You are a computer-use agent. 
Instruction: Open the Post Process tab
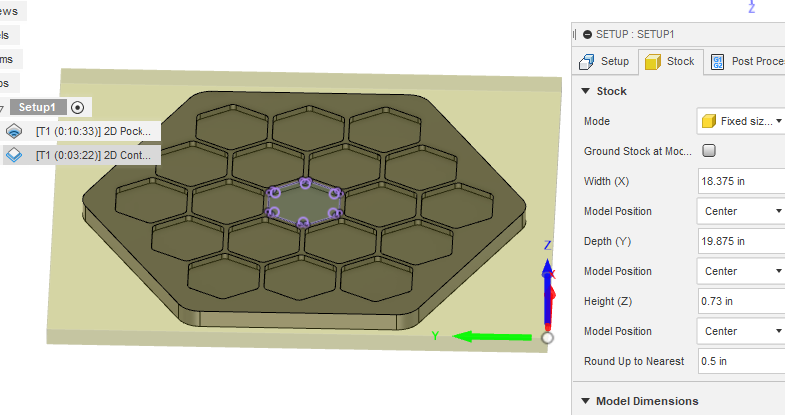coord(745,62)
